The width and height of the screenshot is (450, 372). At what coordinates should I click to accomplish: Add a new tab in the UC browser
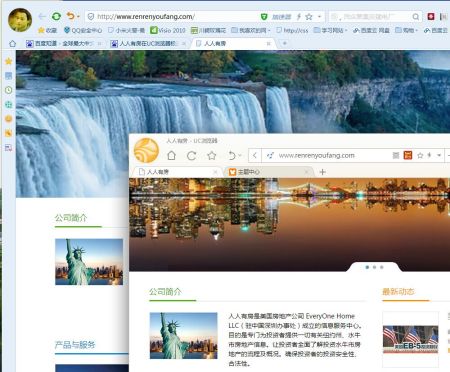(x=322, y=172)
